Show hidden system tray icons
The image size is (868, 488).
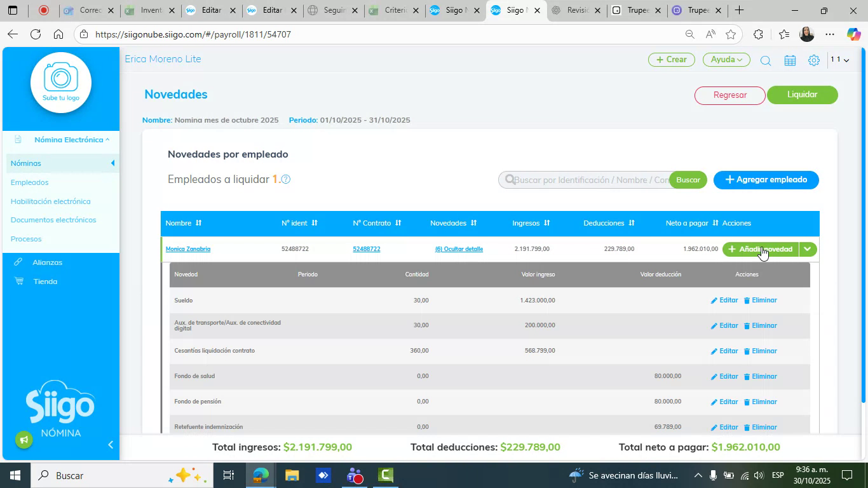[698, 475]
